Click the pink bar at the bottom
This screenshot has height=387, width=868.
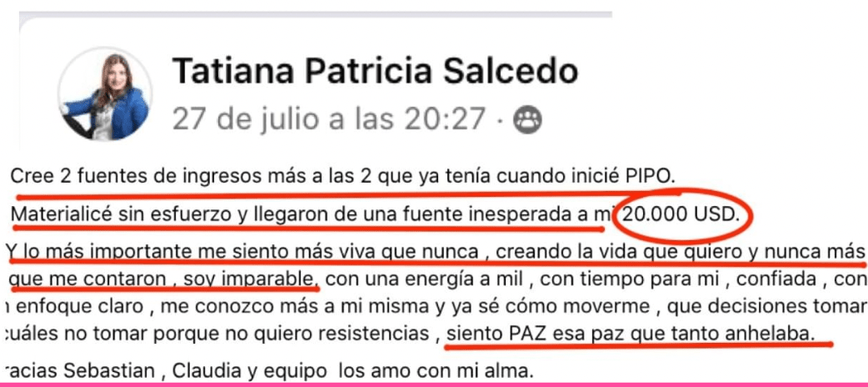(434, 384)
